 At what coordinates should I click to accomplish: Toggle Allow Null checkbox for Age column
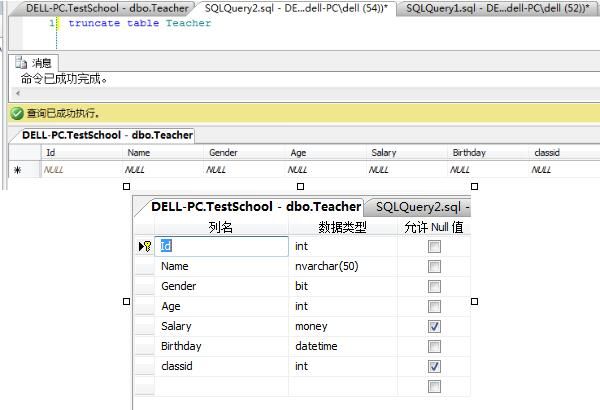[434, 306]
